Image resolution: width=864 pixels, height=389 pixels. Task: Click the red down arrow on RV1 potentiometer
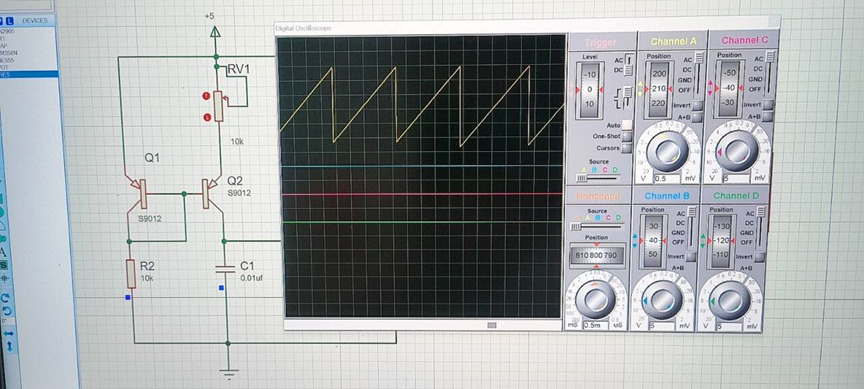tap(207, 117)
